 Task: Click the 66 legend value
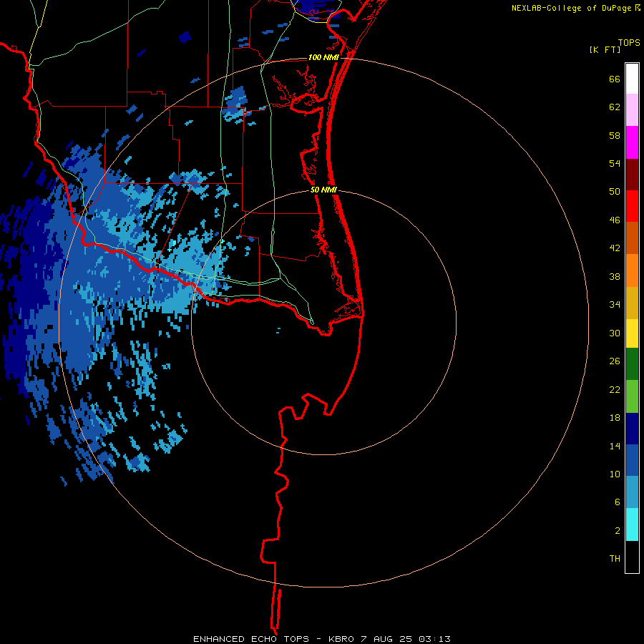615,79
